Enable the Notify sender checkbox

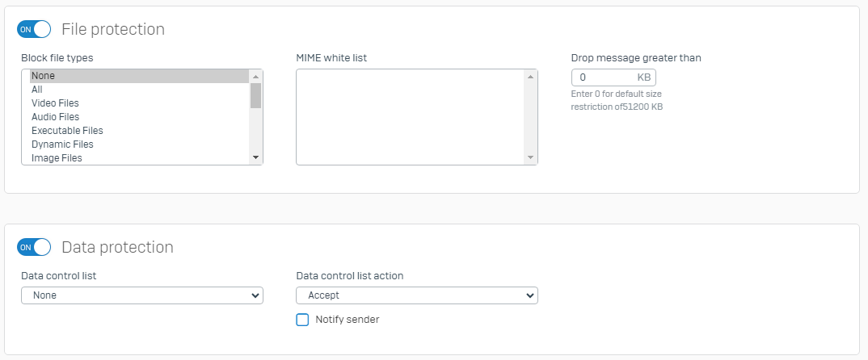coord(302,320)
